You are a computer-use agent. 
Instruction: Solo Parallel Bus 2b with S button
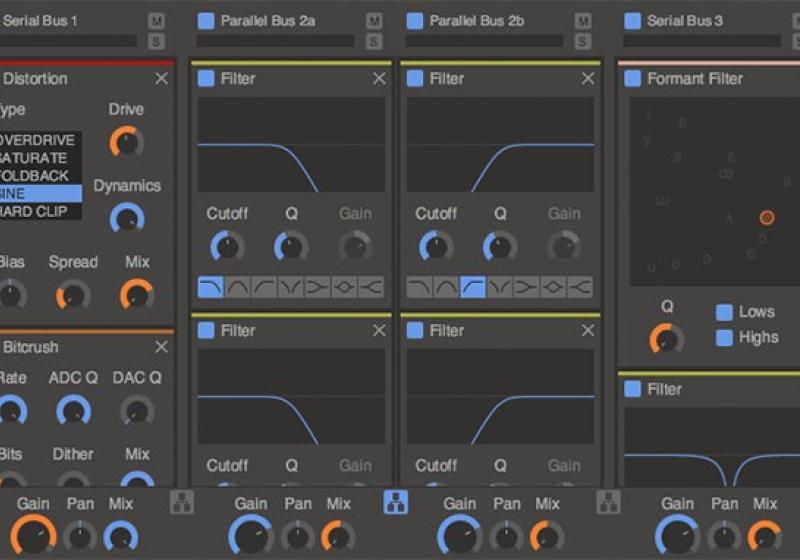582,41
